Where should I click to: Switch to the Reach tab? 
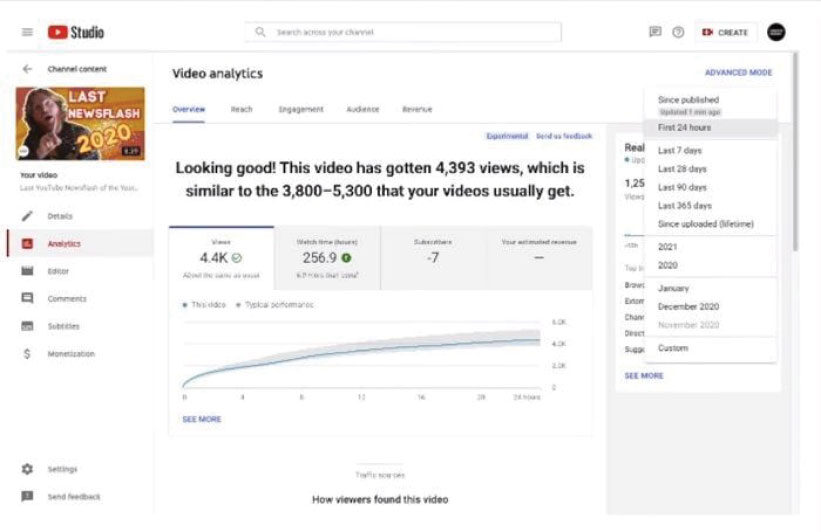tap(241, 109)
